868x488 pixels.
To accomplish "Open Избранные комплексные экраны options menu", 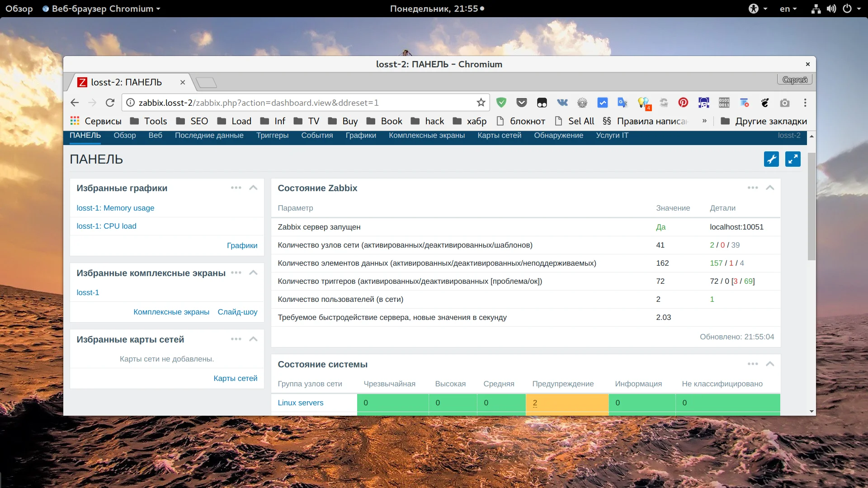I will click(x=236, y=273).
